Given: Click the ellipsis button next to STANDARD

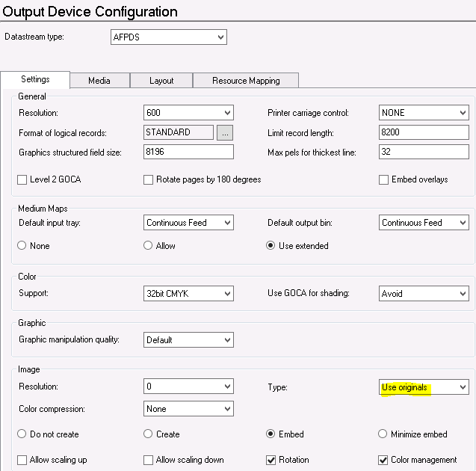Looking at the screenshot, I should 225,133.
